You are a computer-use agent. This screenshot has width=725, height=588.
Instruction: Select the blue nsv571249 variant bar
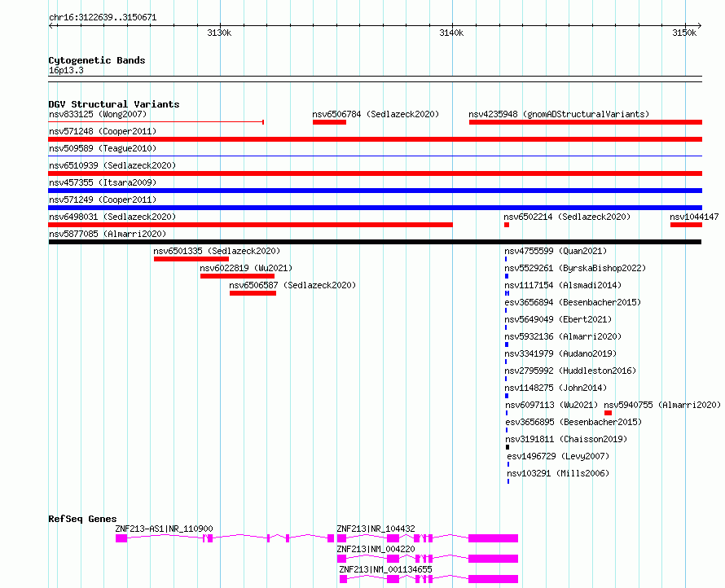[x=376, y=208]
